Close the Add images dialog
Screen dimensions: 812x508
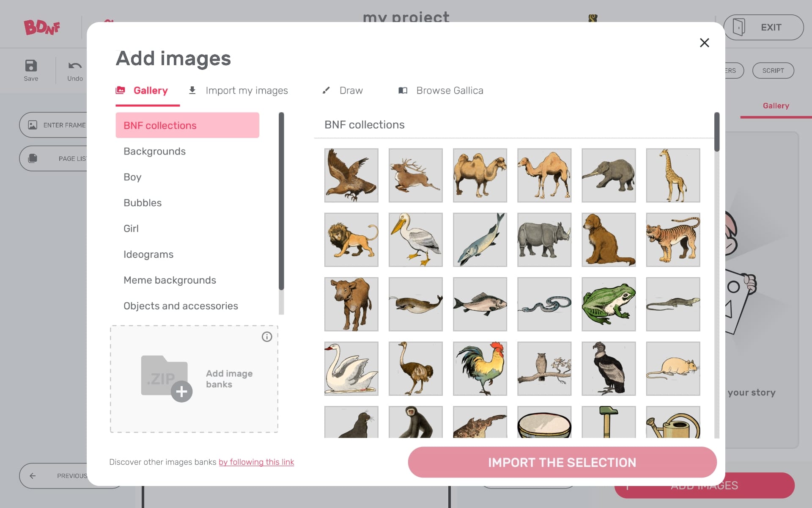705,42
